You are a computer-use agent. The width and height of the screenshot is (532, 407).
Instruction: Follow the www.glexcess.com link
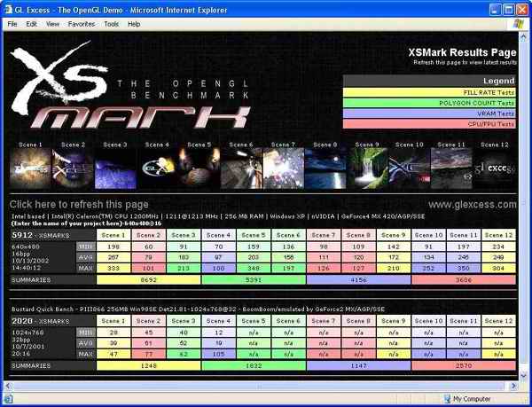[472, 204]
